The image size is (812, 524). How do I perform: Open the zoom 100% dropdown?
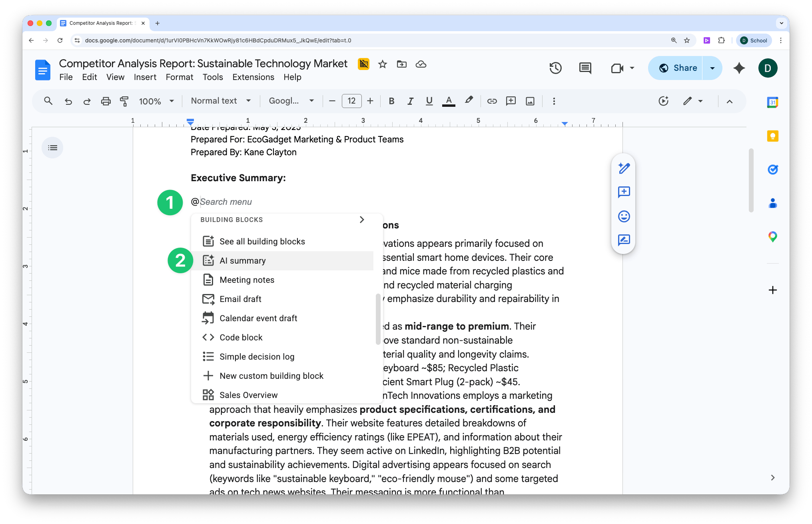click(156, 101)
